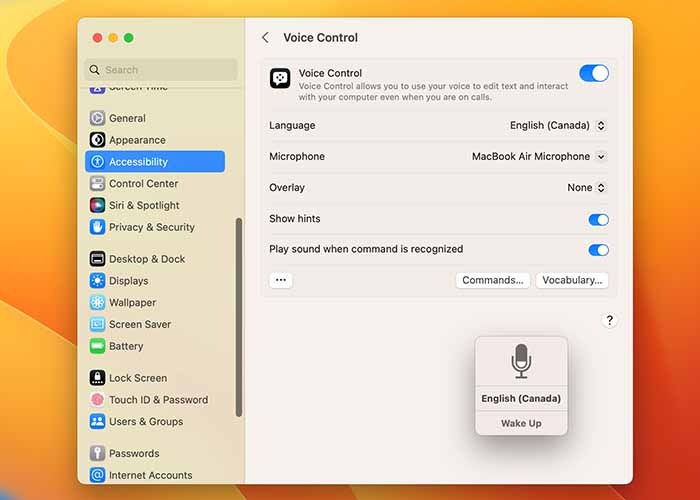The width and height of the screenshot is (700, 500).
Task: Click the Wallpaper flower icon
Action: [x=97, y=302]
